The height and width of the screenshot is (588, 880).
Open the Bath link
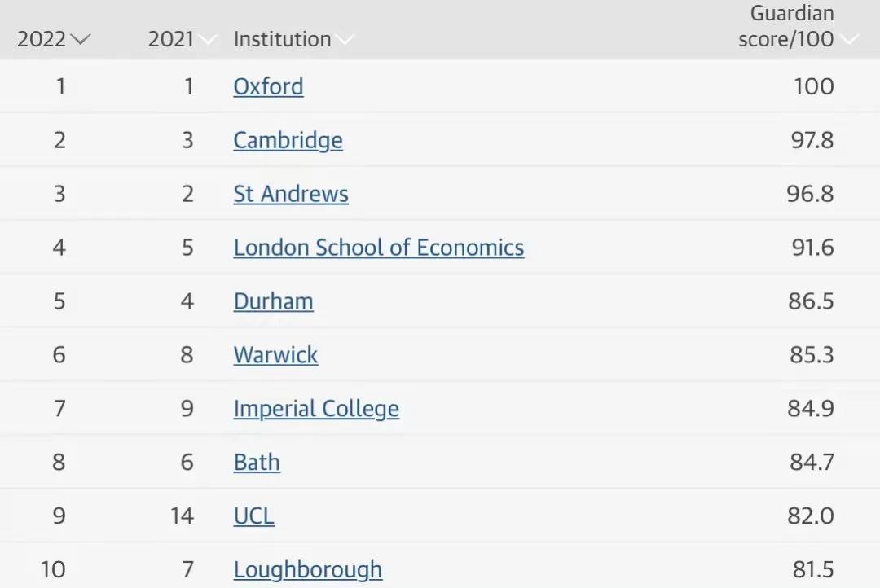pos(257,463)
